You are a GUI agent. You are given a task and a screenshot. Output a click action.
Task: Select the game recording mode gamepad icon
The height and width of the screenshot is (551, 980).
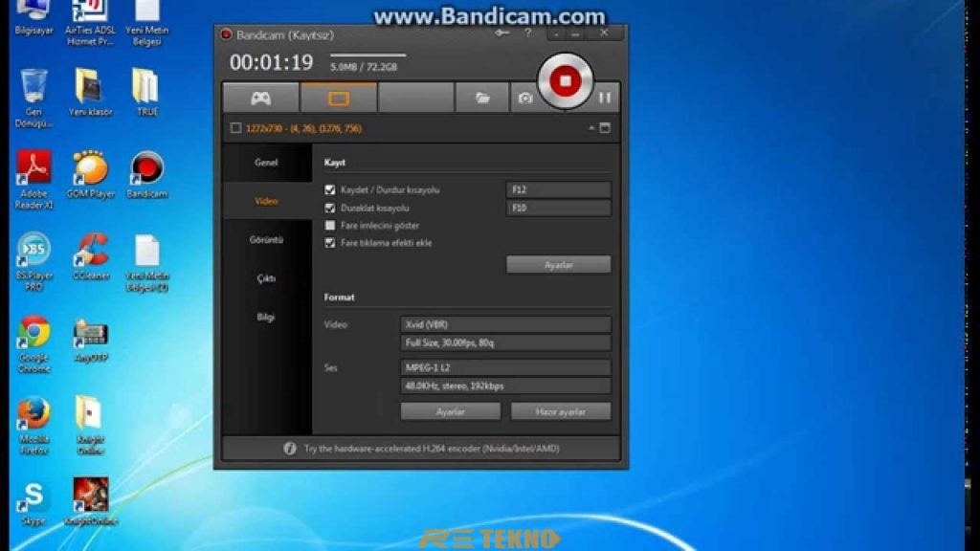[x=260, y=99]
